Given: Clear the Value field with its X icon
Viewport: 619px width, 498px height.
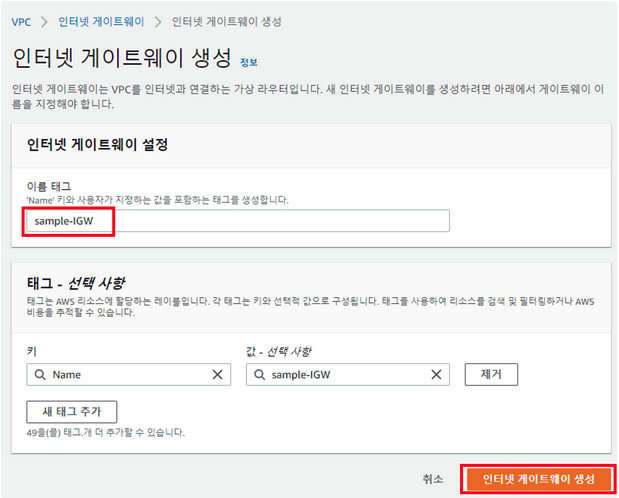Looking at the screenshot, I should pyautogui.click(x=436, y=375).
